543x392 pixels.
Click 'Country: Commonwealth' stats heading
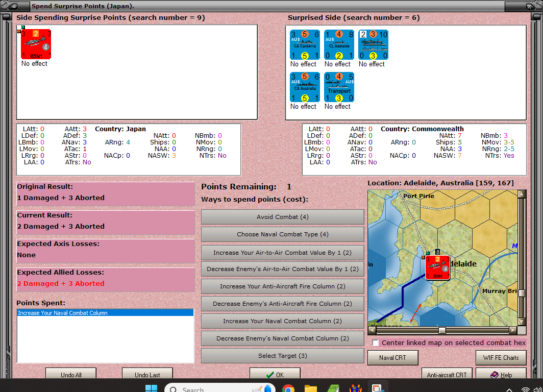[422, 129]
